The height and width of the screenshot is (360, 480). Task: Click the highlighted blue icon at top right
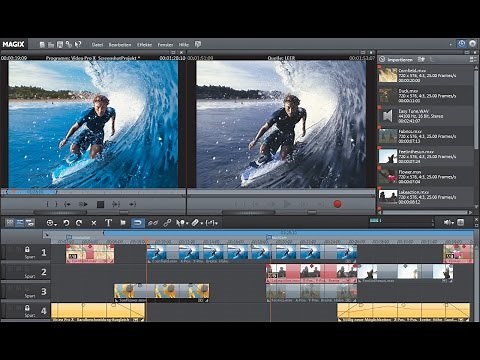(x=462, y=44)
